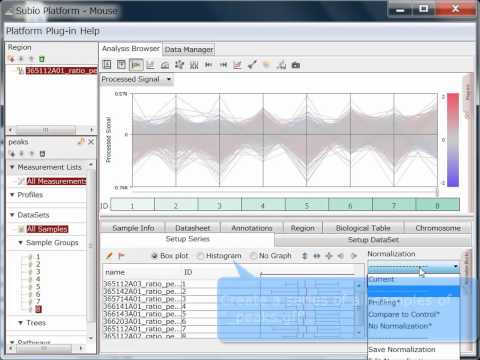Click the four-way move arrows icon in Setup Series
This screenshot has width=480, height=360.
pyautogui.click(x=329, y=256)
